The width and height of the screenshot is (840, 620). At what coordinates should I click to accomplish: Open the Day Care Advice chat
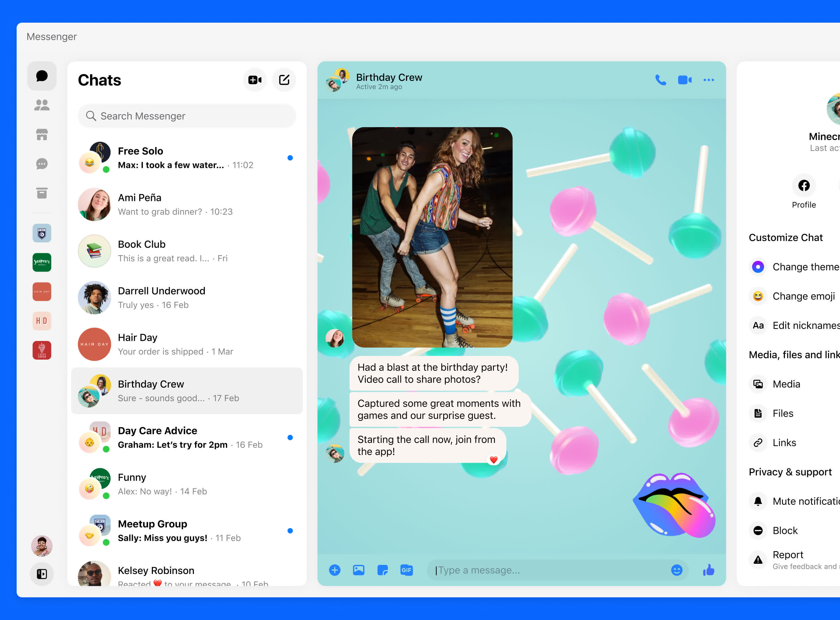pos(187,437)
